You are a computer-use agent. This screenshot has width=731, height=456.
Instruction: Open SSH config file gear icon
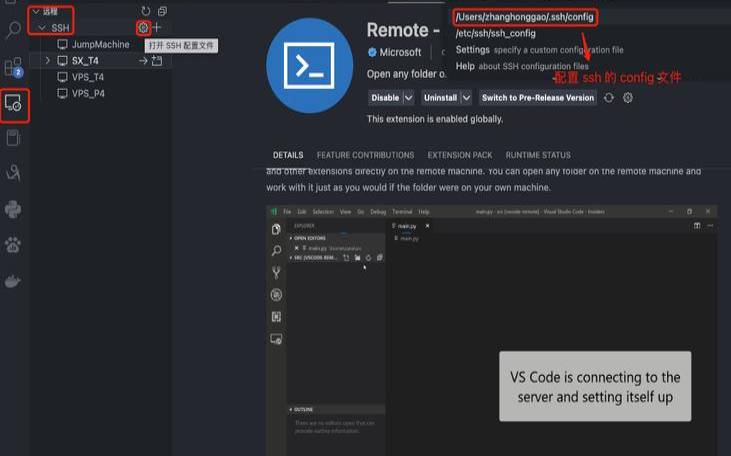coord(143,28)
